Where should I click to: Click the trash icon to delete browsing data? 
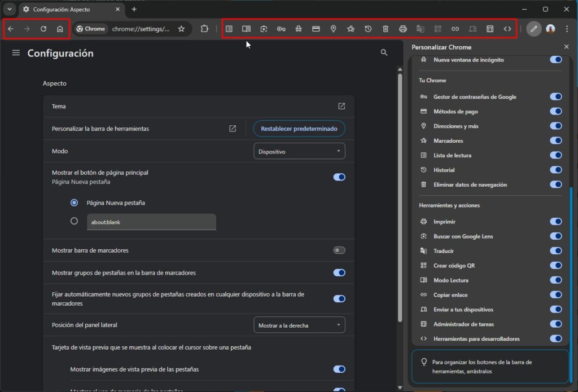tap(385, 29)
